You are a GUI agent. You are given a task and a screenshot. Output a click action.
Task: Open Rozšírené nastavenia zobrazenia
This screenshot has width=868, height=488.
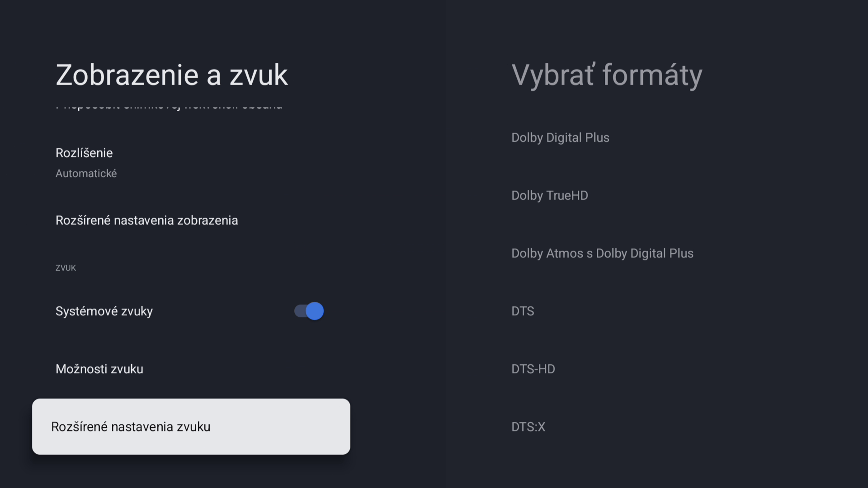point(191,220)
